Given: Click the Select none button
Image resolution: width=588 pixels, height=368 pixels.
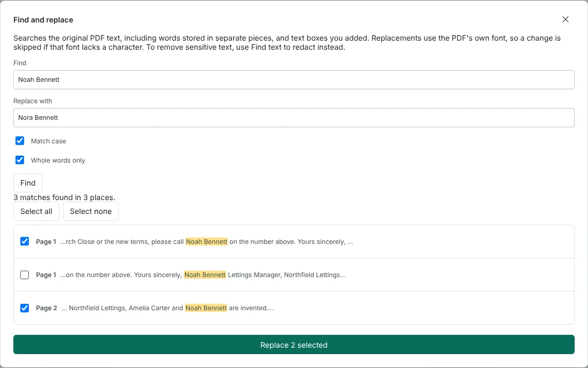Looking at the screenshot, I should click(x=91, y=211).
